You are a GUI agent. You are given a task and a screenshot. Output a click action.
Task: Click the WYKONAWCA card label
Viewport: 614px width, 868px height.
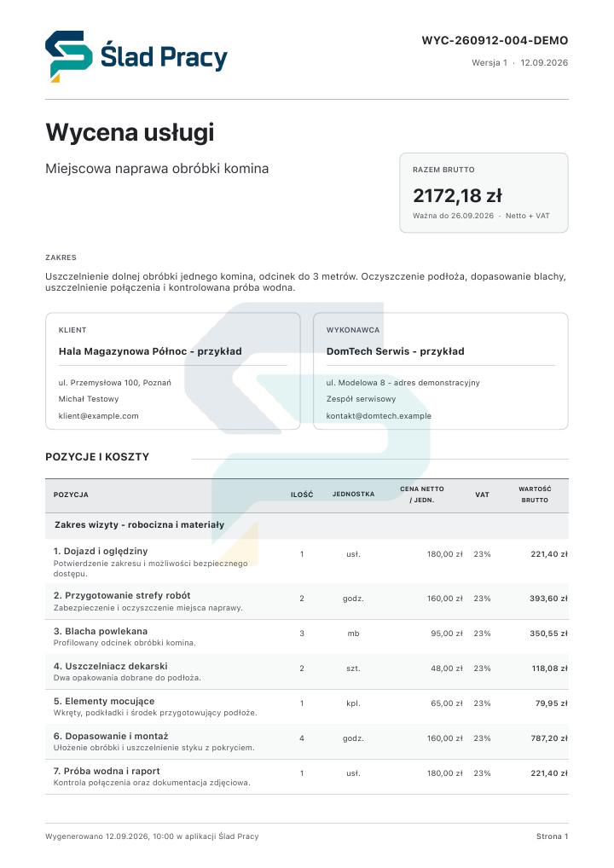[353, 330]
